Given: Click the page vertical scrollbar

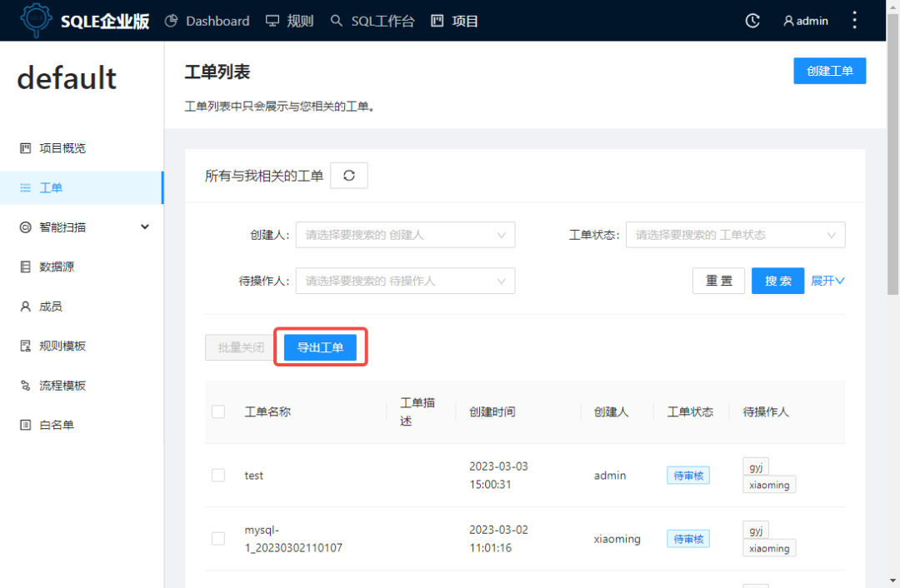Looking at the screenshot, I should (x=892, y=155).
